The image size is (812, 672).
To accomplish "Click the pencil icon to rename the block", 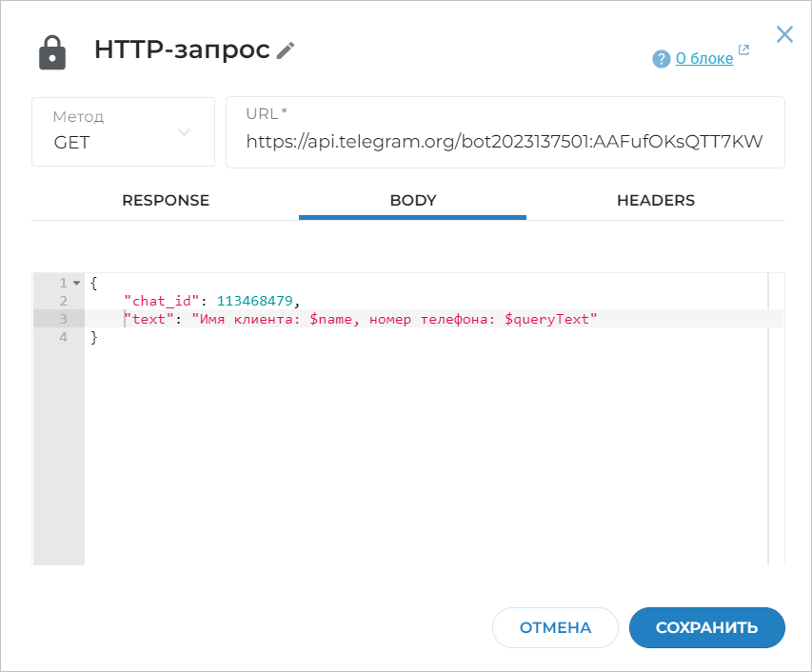I will pos(285,50).
